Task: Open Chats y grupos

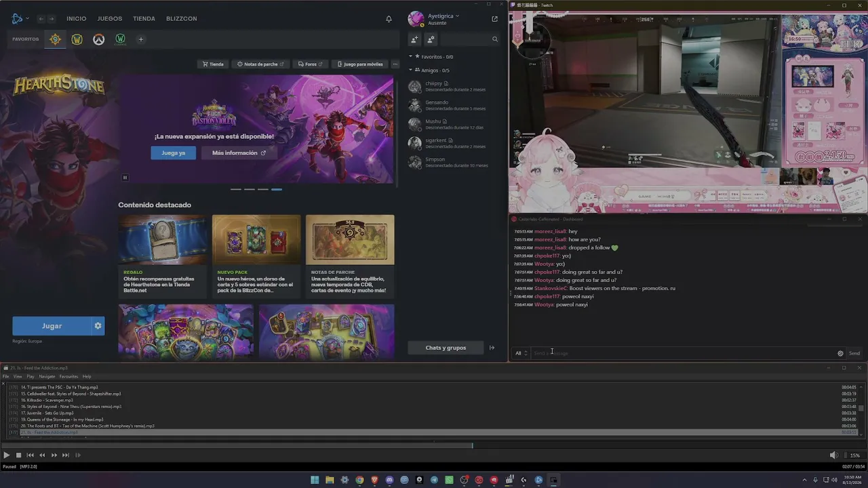Action: click(446, 348)
